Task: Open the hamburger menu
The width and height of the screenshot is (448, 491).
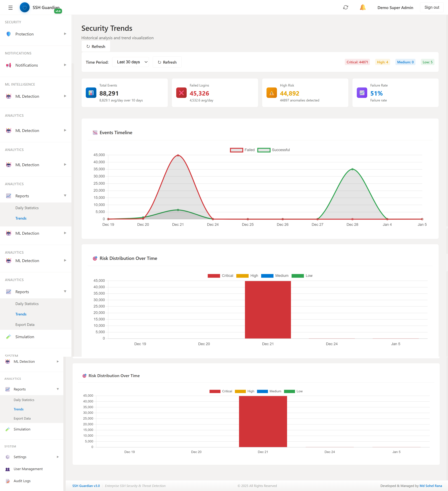Action: click(10, 8)
